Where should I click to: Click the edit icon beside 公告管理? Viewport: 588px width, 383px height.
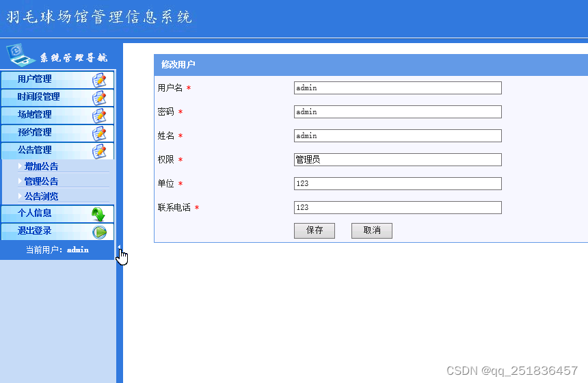point(99,150)
